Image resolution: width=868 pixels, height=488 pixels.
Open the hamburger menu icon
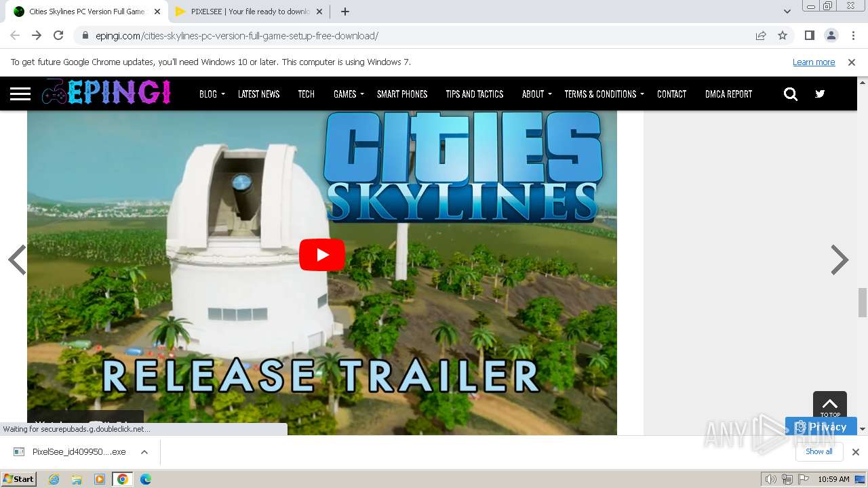[x=20, y=94]
